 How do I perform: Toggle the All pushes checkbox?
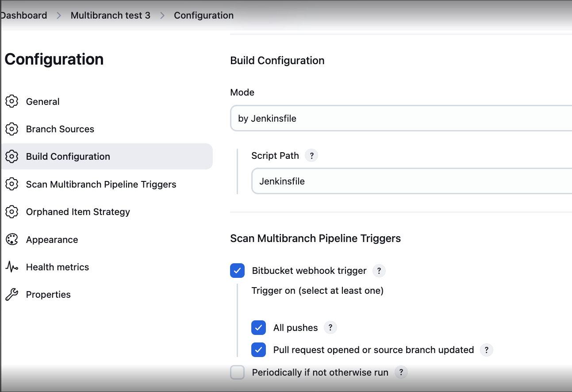pos(259,328)
